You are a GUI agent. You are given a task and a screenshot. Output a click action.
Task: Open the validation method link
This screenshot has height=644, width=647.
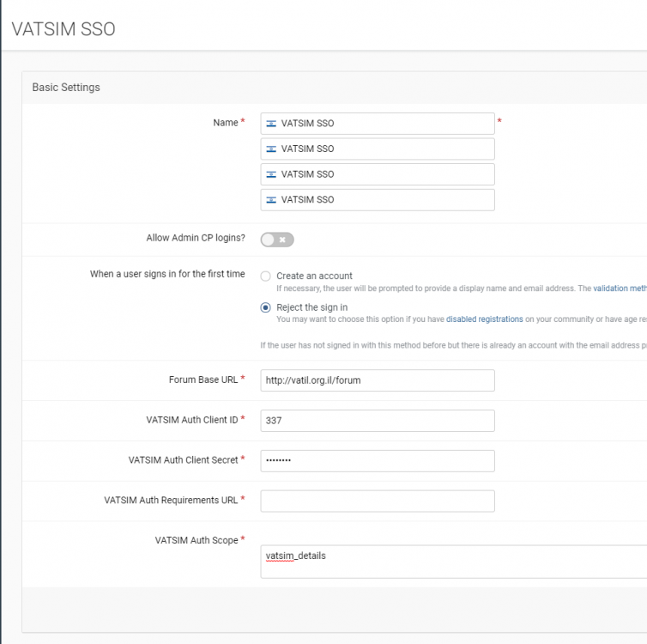pos(620,289)
